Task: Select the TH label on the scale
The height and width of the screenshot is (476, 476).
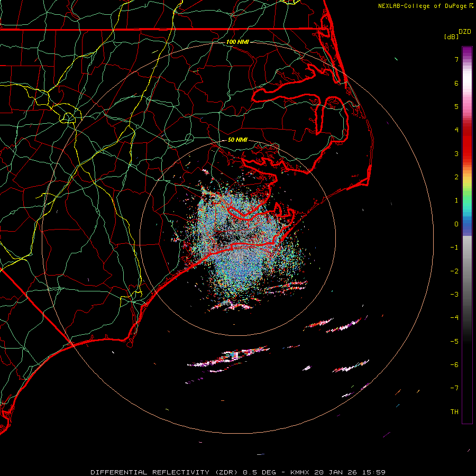Action: [454, 412]
